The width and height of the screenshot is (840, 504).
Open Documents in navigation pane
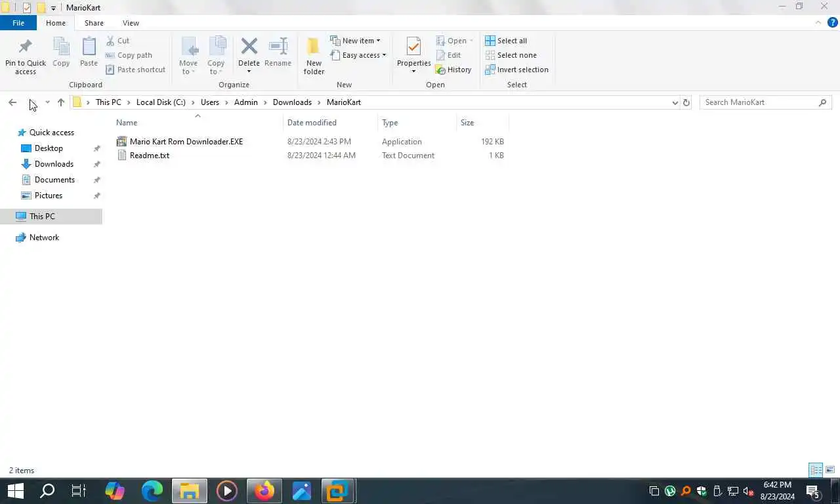tap(54, 180)
